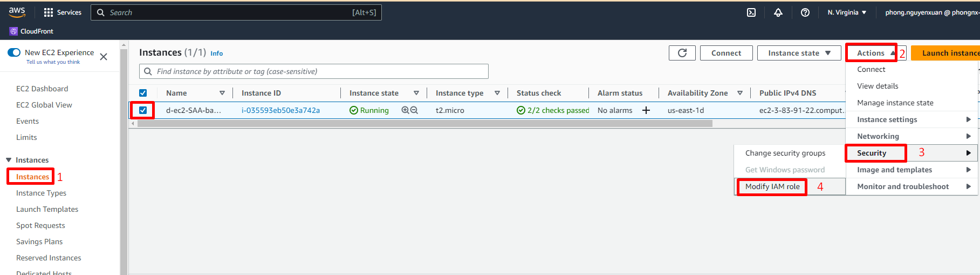Screen dimensions: 980x275
Task: Close the New EC2 Experience banner
Action: [104, 57]
